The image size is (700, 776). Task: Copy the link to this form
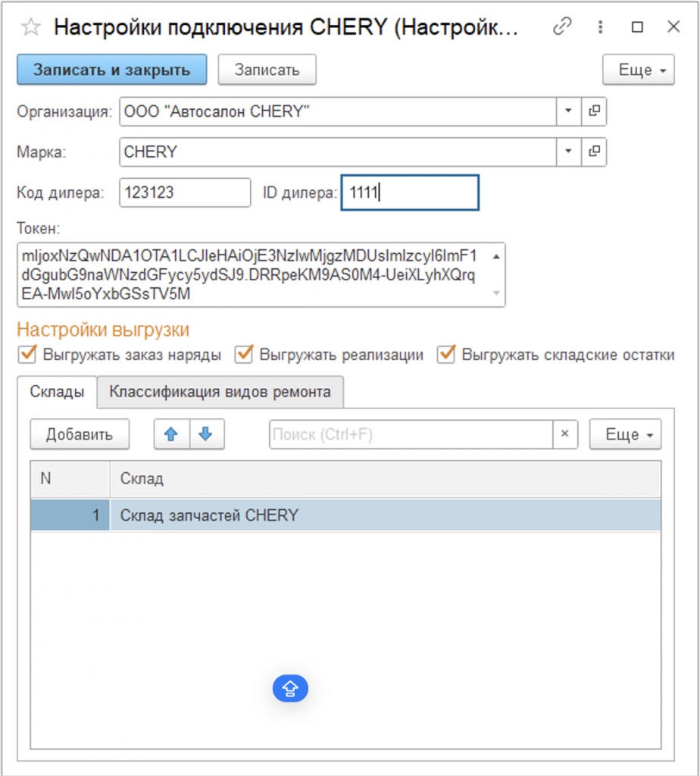click(562, 27)
